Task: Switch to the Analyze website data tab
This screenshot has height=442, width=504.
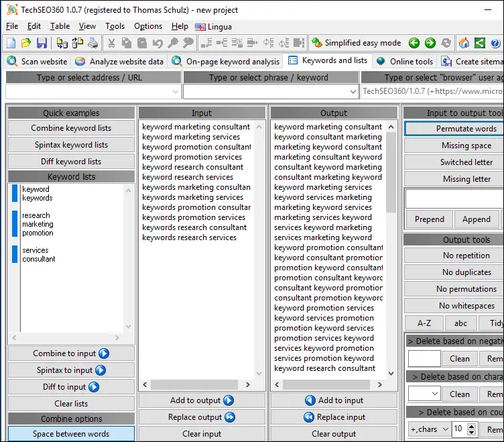Action: click(119, 61)
